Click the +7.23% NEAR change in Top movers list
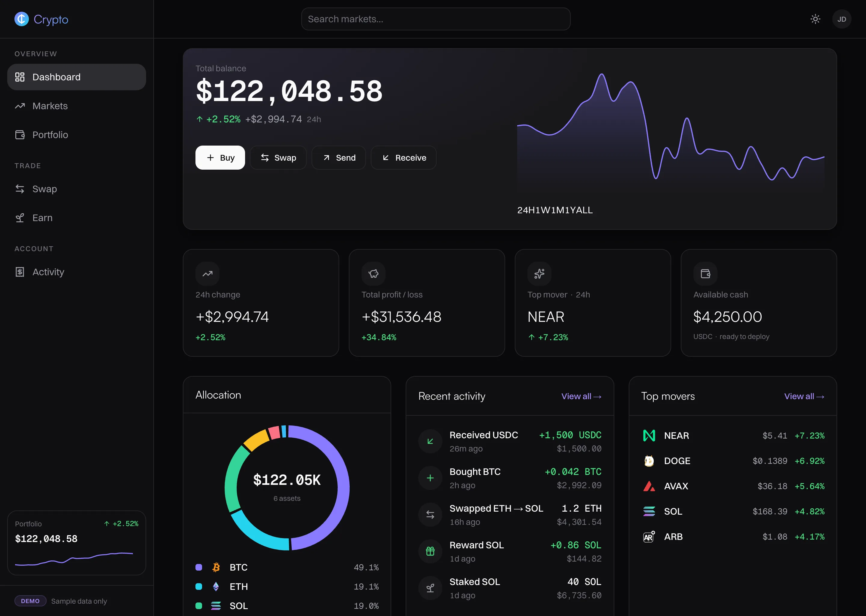This screenshot has width=866, height=616. pyautogui.click(x=809, y=436)
